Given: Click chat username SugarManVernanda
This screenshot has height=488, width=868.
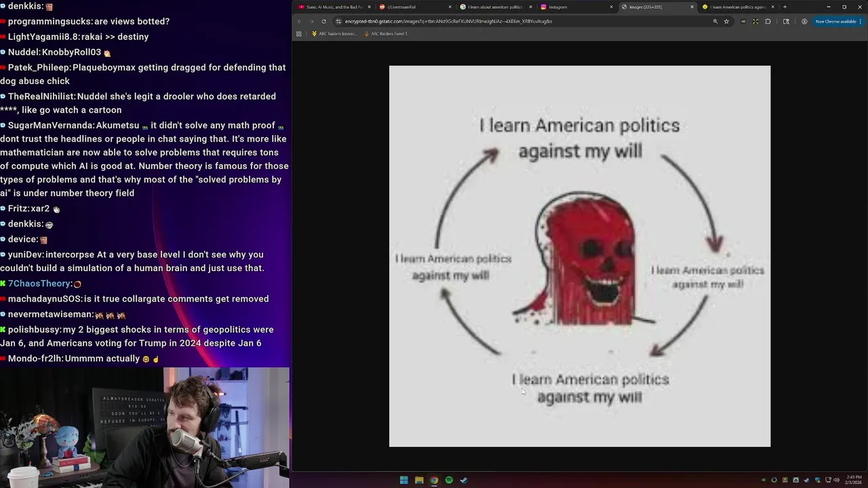Looking at the screenshot, I should coord(51,125).
